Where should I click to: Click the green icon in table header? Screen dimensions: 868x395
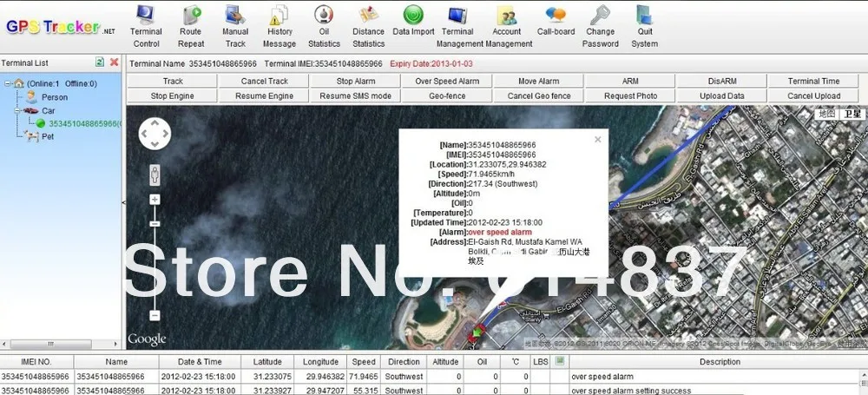(x=560, y=361)
